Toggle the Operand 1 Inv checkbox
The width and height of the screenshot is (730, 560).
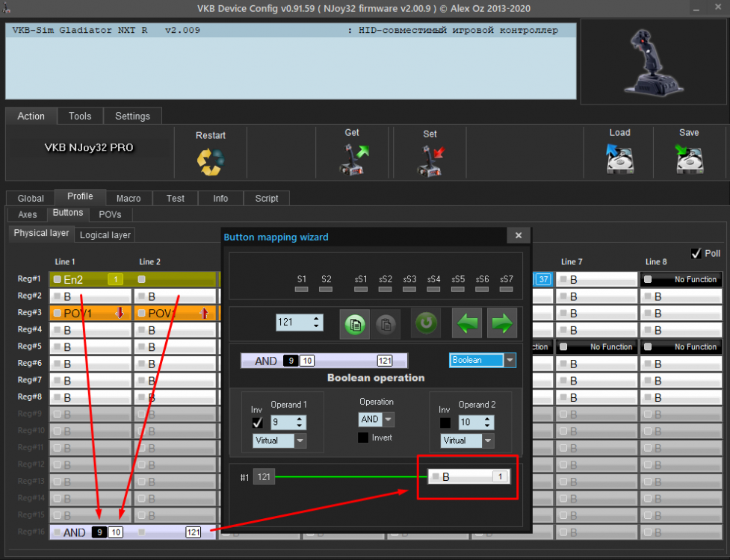tap(258, 423)
